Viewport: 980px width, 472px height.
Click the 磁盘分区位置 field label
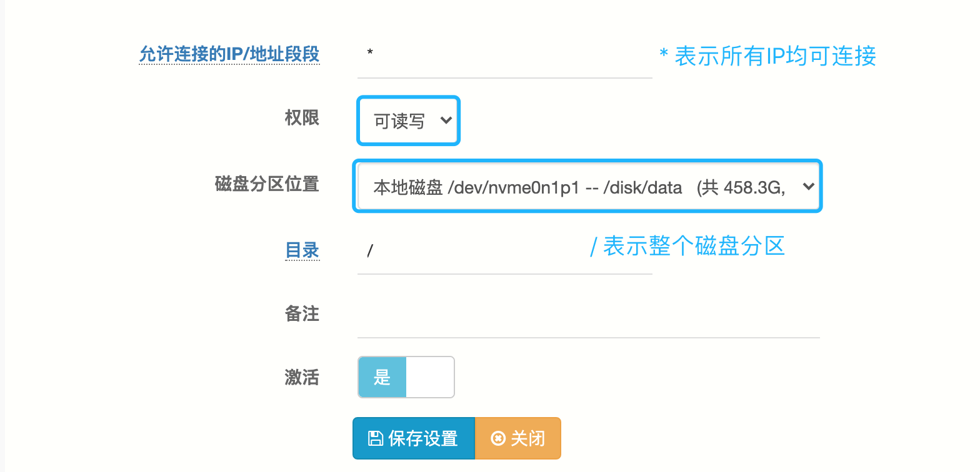267,184
